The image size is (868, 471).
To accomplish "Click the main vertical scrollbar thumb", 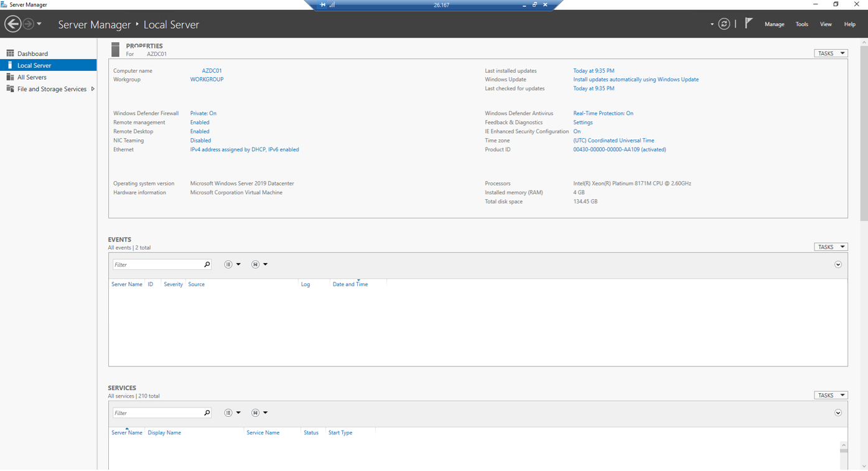I will click(x=864, y=133).
